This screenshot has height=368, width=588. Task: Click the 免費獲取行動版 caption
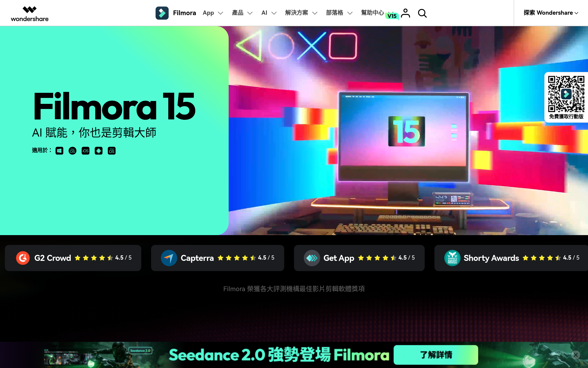(566, 117)
